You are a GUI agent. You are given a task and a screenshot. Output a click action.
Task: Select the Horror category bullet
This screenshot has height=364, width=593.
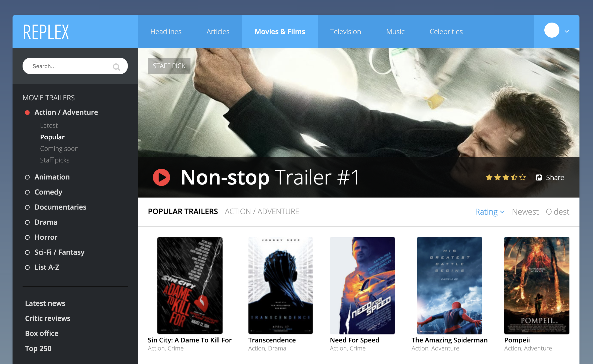point(27,237)
